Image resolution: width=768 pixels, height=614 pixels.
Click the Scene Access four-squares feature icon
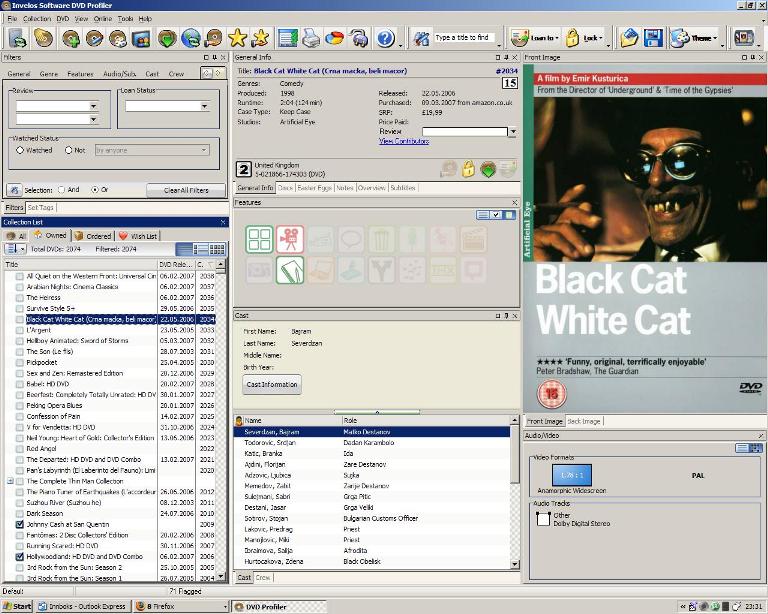coord(260,239)
